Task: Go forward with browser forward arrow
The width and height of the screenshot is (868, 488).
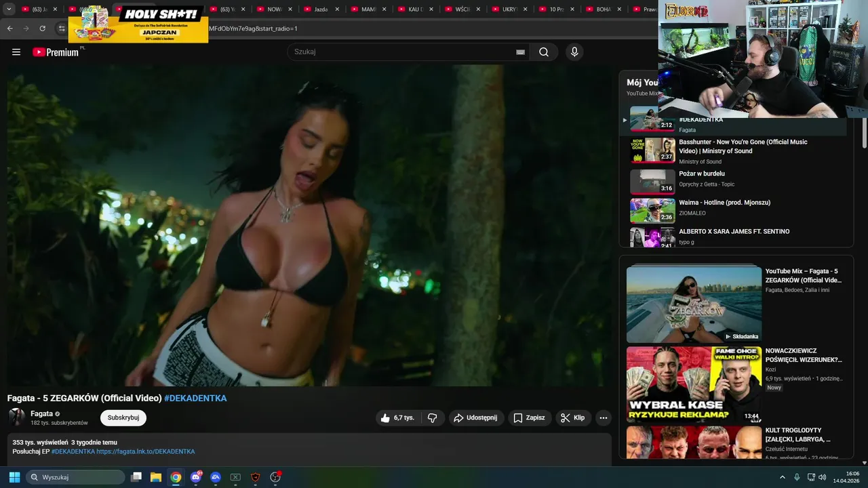Action: point(26,28)
